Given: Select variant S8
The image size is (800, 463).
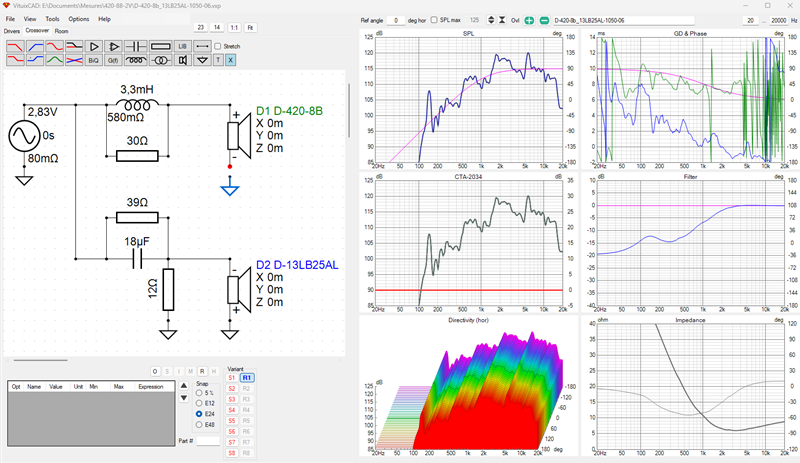Looking at the screenshot, I should point(232,453).
